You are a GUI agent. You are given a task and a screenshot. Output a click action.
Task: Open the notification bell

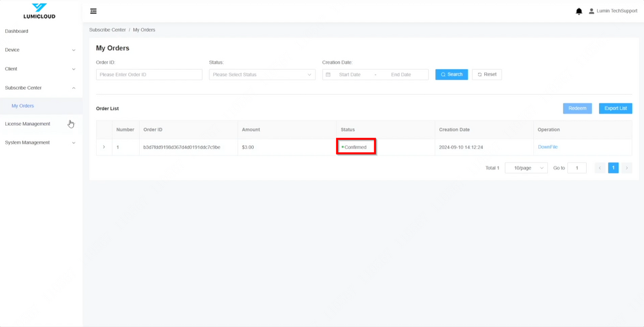[578, 11]
